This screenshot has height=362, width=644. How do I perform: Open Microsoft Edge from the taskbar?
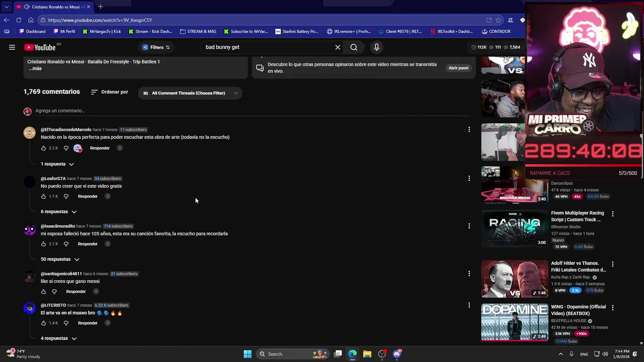(x=353, y=354)
